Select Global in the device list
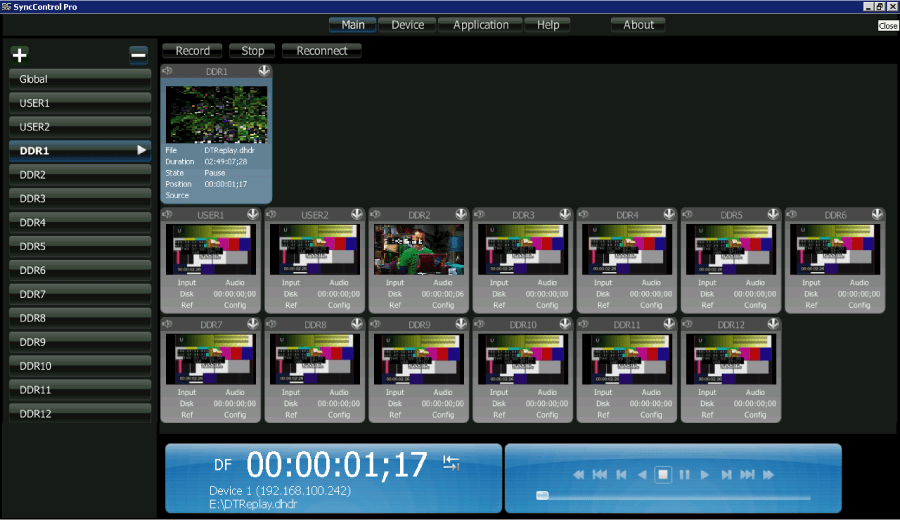Viewport: 900px width, 520px height. tap(80, 79)
